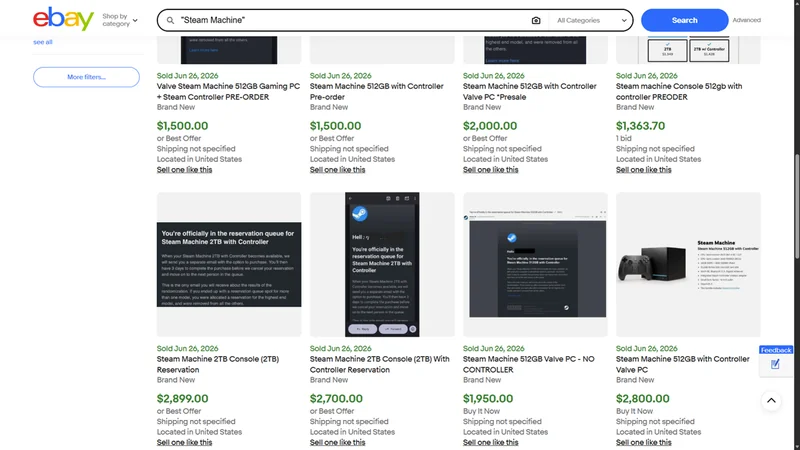The image size is (800, 450).
Task: Click 'Sell one like this' under Gaming PC PRE-ORDER
Action: [x=184, y=170]
